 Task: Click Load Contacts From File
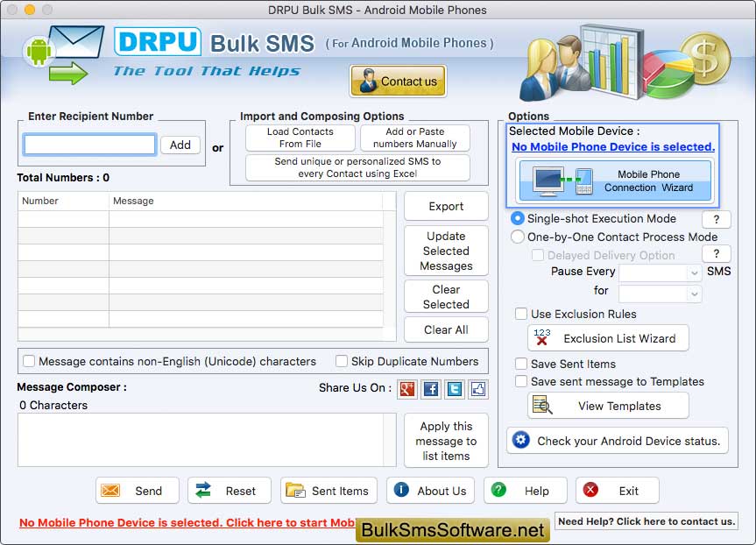coord(300,138)
